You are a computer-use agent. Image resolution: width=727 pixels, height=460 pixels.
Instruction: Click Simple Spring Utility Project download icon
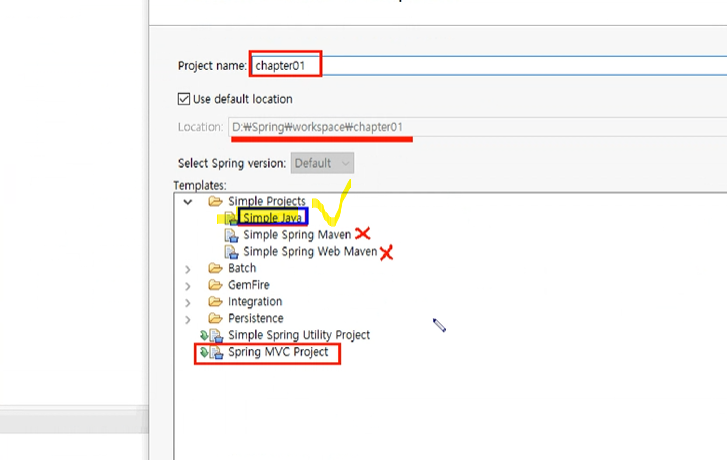coord(204,335)
